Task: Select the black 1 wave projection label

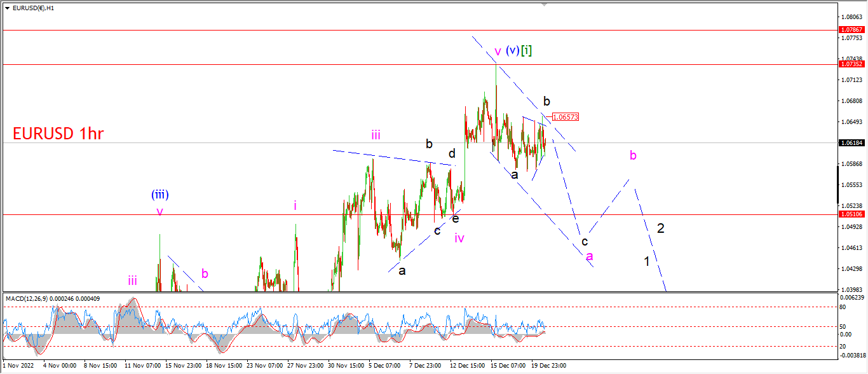Action: point(647,261)
